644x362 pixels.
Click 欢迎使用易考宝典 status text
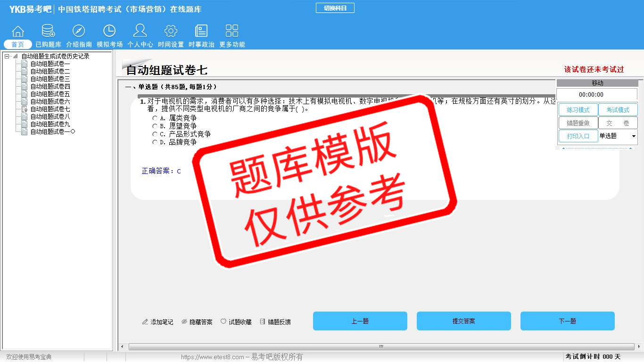29,357
